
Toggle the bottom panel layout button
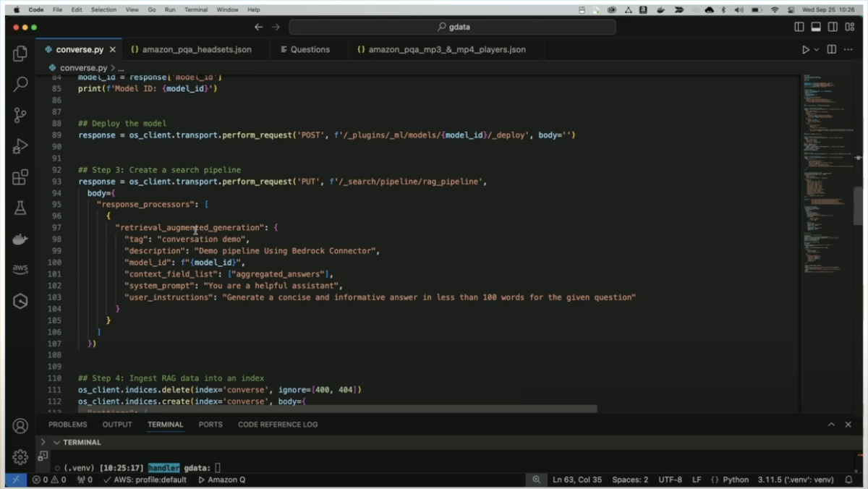pos(816,27)
